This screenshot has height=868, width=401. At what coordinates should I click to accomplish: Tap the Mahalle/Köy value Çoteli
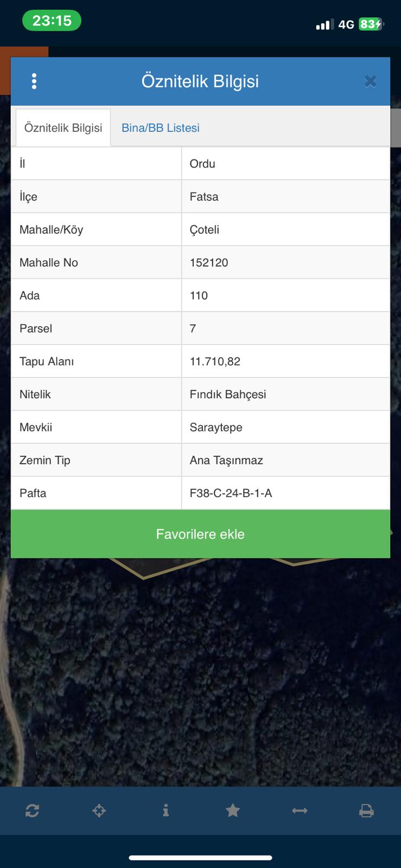205,229
